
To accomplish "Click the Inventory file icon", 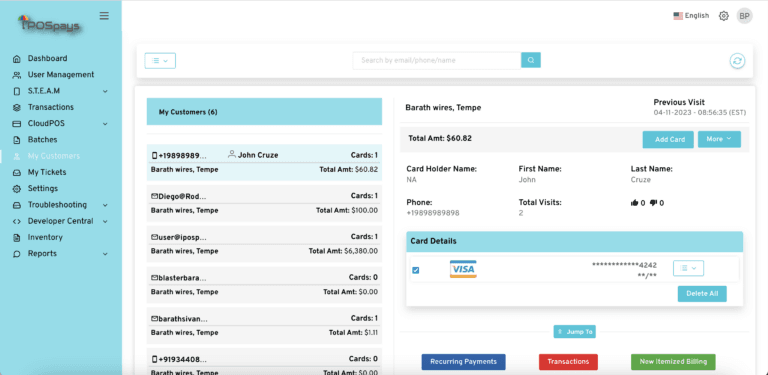I will click(17, 237).
